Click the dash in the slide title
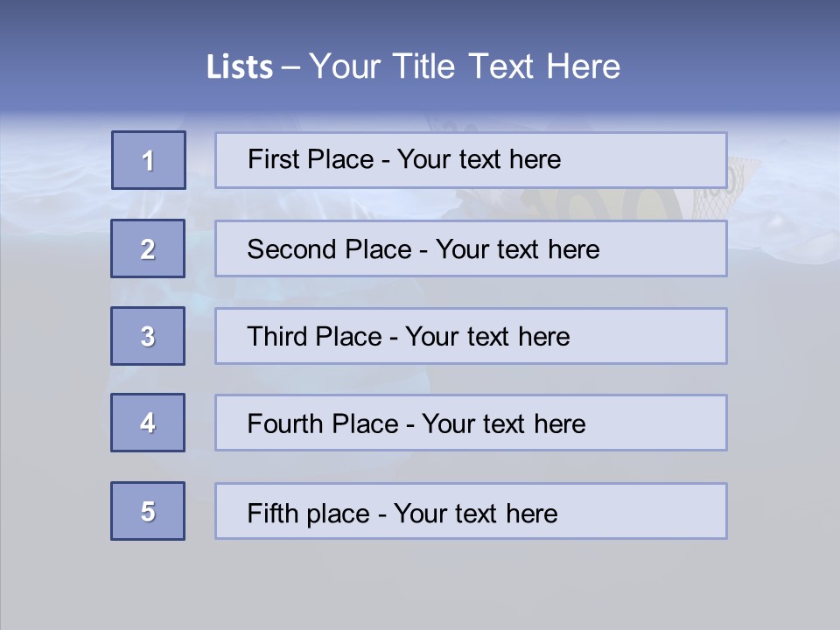 [290, 66]
